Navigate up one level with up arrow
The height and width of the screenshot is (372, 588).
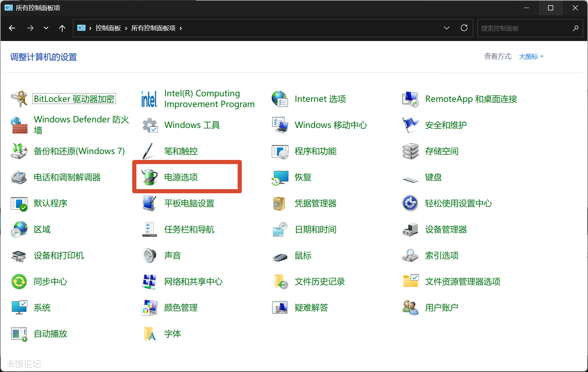pyautogui.click(x=62, y=28)
